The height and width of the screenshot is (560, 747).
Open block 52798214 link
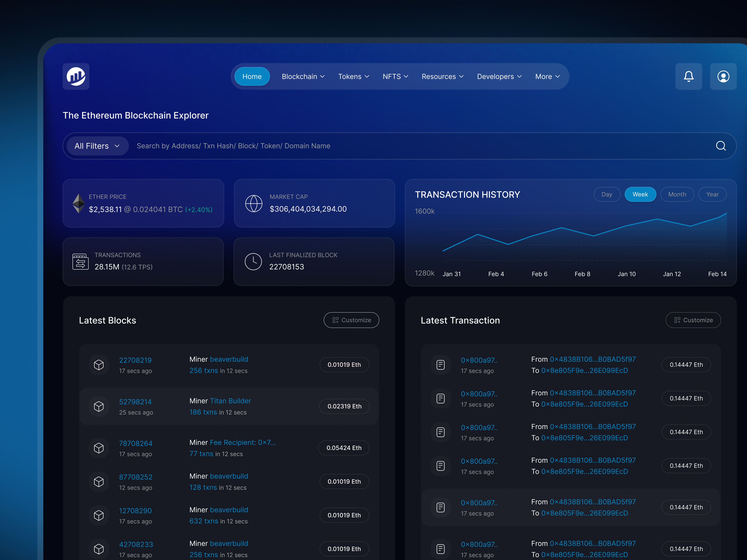point(135,402)
